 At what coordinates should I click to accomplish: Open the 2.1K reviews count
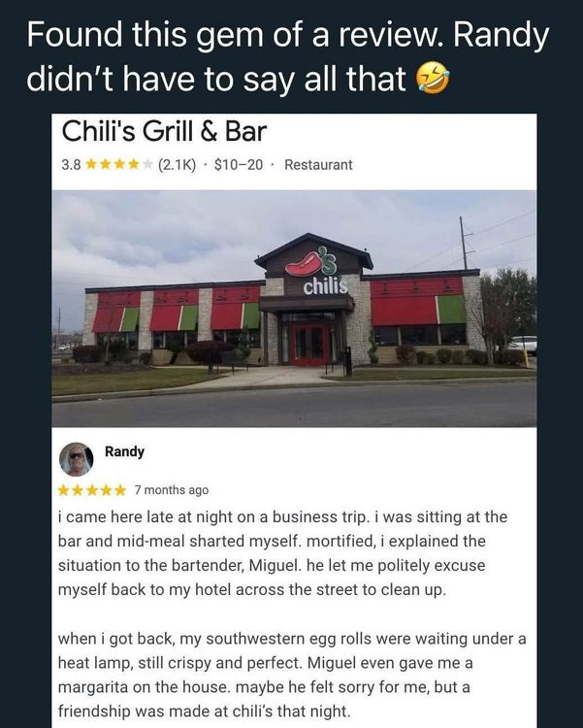coord(177,165)
